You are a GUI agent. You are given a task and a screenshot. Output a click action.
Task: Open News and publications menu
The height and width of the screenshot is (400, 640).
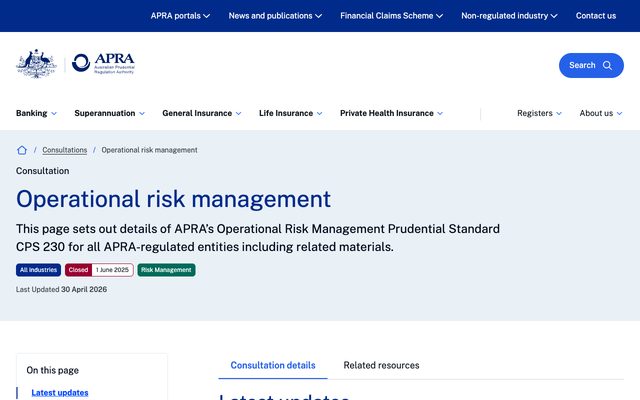pyautogui.click(x=275, y=16)
